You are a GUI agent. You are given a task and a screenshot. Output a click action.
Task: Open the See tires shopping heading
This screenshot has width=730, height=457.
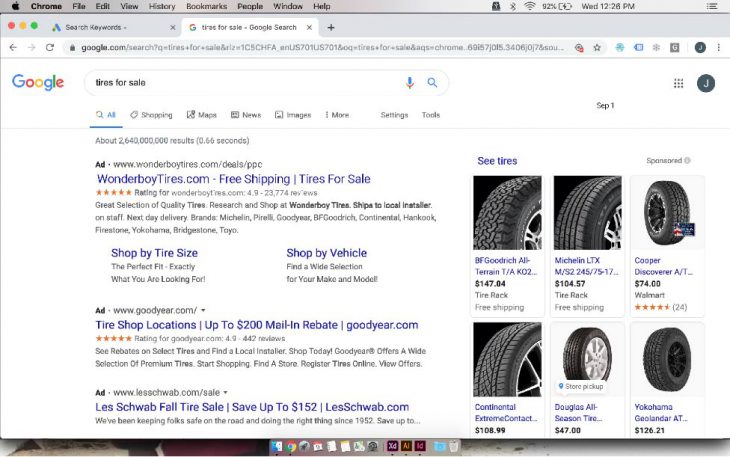497,161
